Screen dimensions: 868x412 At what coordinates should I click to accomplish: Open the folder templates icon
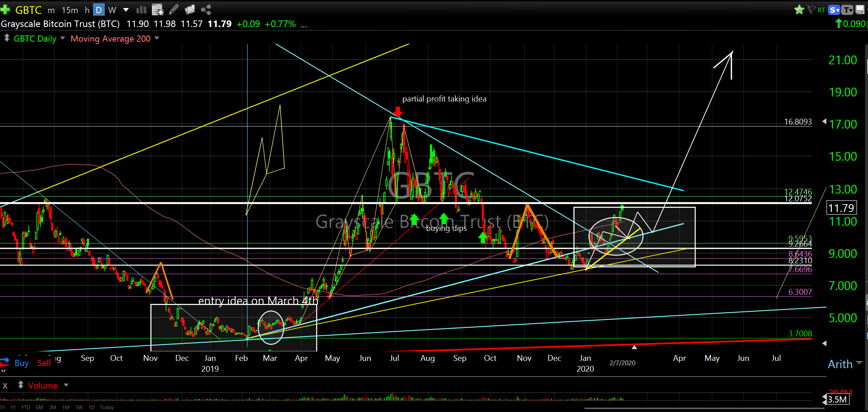[x=190, y=10]
